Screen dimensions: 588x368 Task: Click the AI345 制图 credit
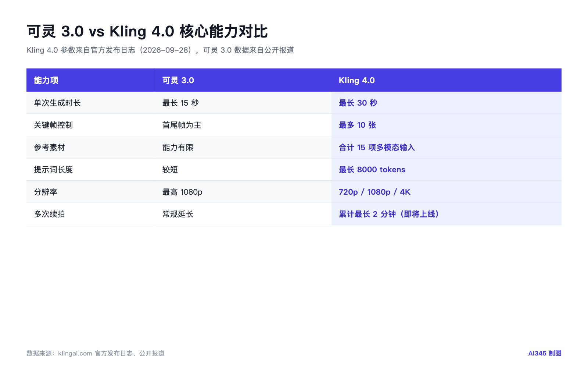[x=545, y=353]
